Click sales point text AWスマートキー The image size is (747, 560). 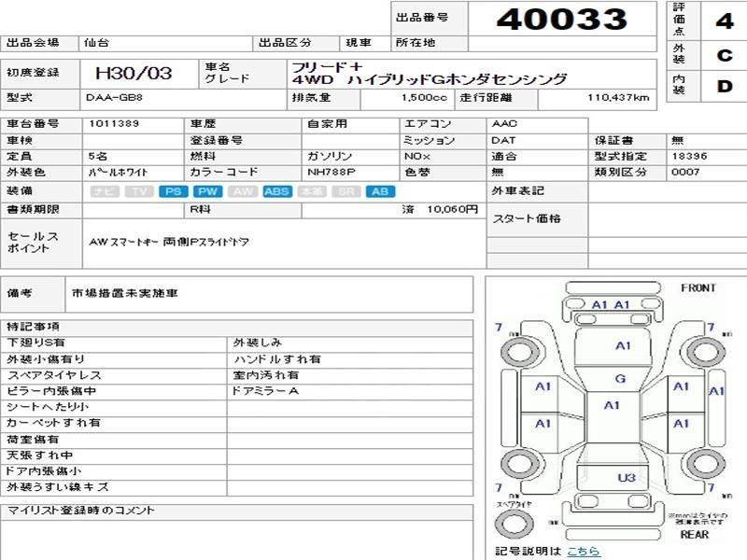click(124, 242)
